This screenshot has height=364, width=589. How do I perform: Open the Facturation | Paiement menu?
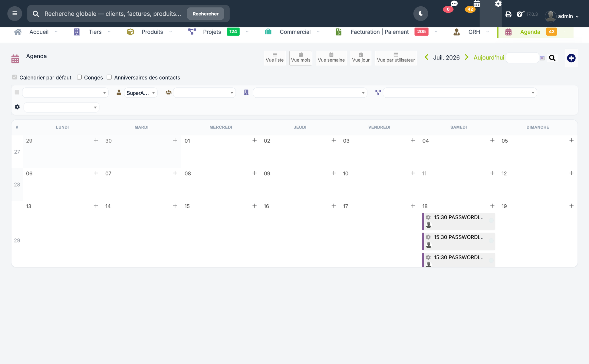click(380, 32)
